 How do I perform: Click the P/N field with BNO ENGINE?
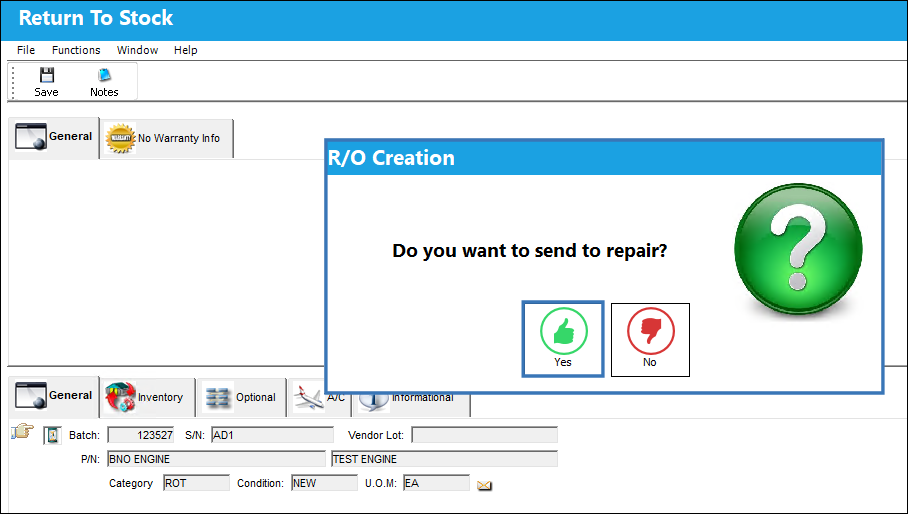[217, 459]
